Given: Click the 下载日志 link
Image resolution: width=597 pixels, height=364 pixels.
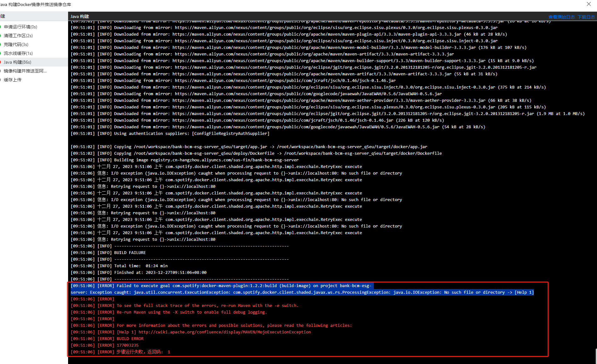Looking at the screenshot, I should [586, 17].
